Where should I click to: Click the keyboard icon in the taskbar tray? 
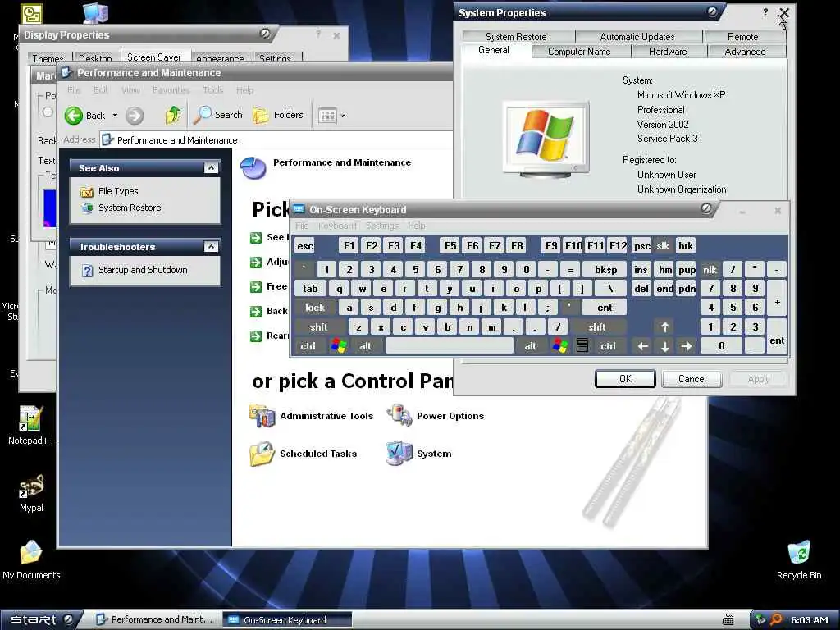coord(728,620)
